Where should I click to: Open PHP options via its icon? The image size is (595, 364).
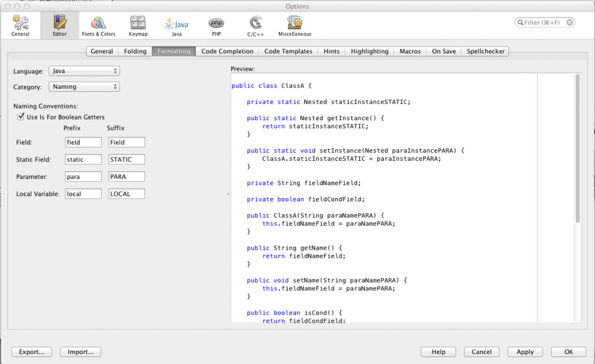(216, 25)
